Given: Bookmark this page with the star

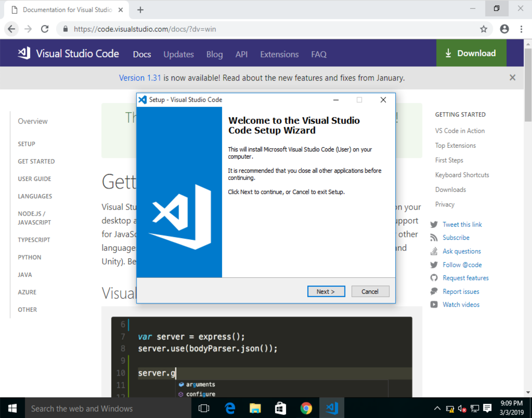Looking at the screenshot, I should 484,29.
